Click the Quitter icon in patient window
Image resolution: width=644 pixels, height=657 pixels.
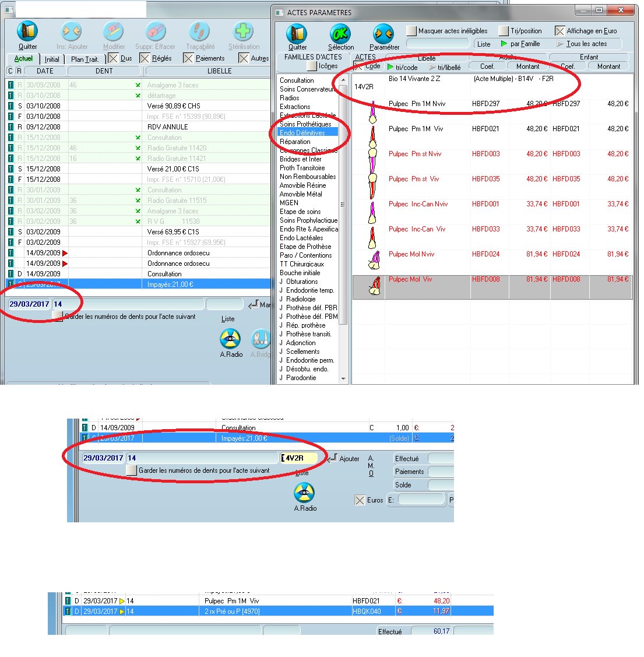[x=27, y=32]
